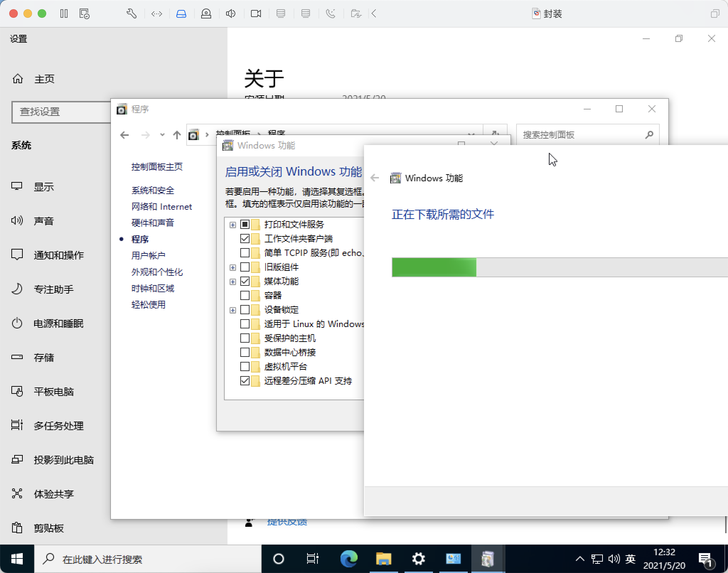Enable the 虚拟机平台 checkbox

click(245, 366)
